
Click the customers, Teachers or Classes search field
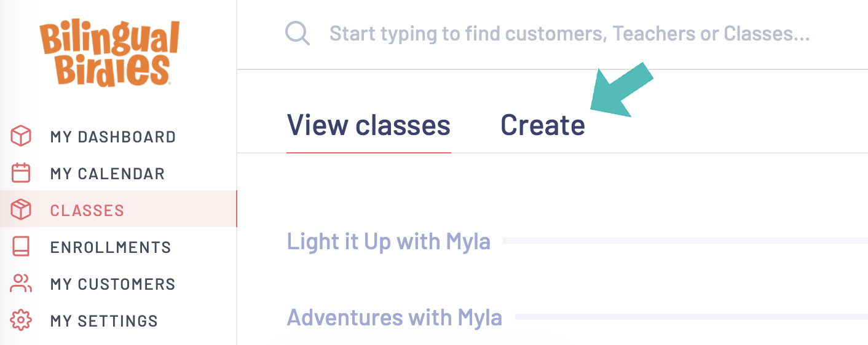[x=569, y=34]
